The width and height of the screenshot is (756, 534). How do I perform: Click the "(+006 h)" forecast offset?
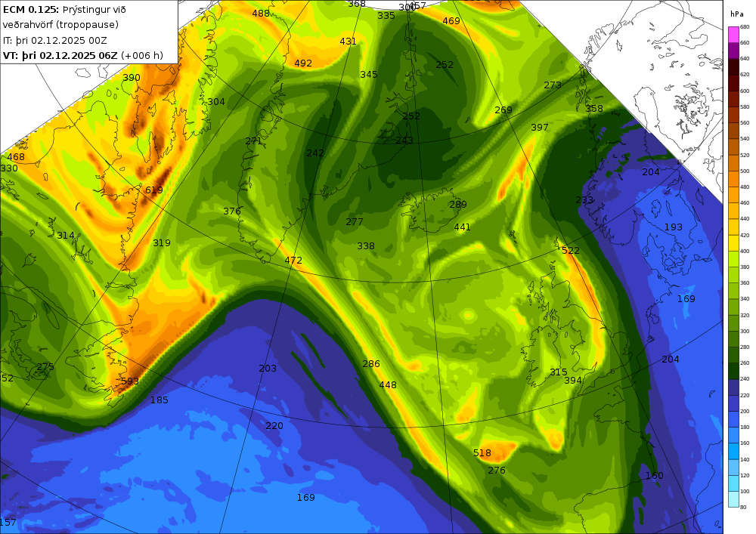[142, 55]
